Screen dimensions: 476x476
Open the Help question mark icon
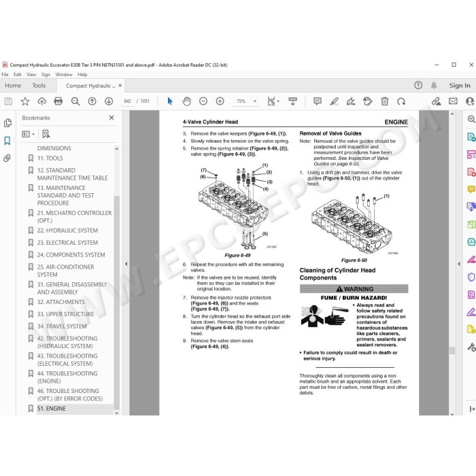point(418,85)
